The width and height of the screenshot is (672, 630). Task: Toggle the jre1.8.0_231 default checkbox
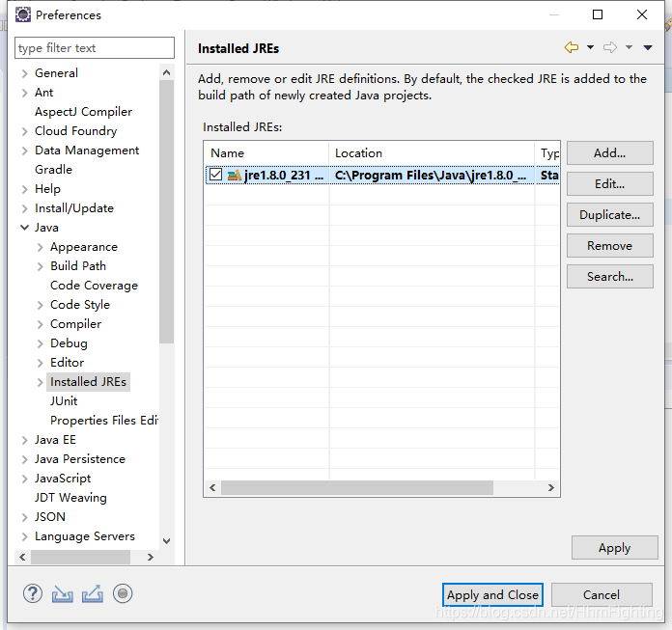tap(215, 175)
